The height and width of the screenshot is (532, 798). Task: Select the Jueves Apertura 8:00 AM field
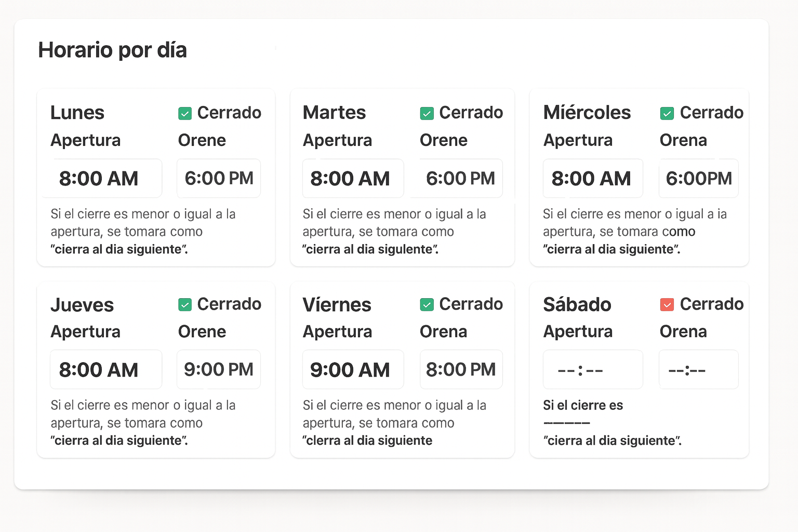(106, 370)
